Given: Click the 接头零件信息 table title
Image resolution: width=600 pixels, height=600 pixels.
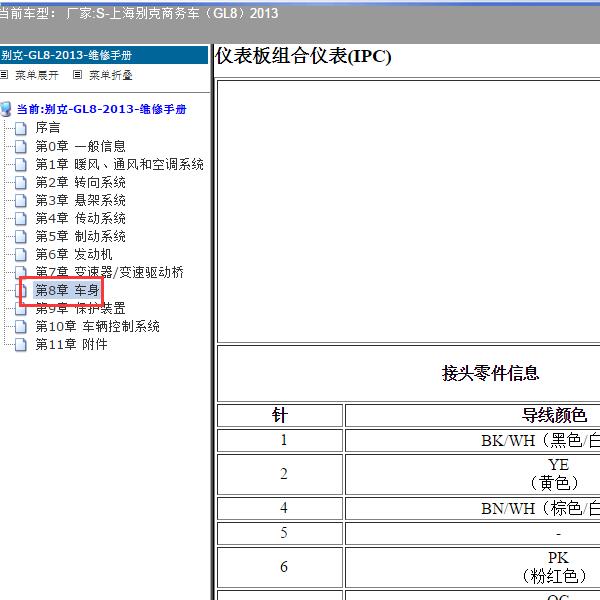Looking at the screenshot, I should [491, 373].
